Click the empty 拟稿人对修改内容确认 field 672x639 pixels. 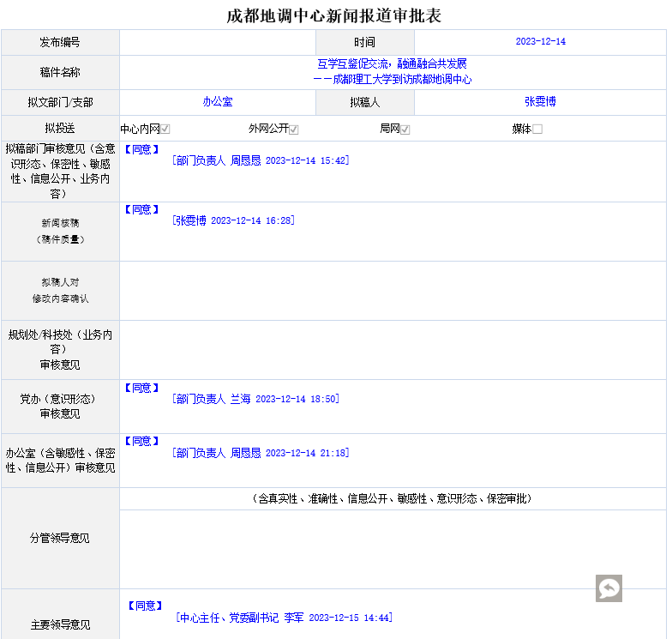click(392, 291)
